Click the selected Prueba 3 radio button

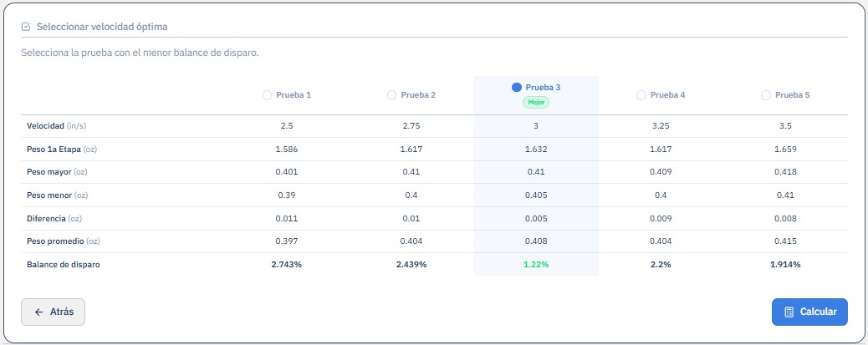tap(517, 88)
